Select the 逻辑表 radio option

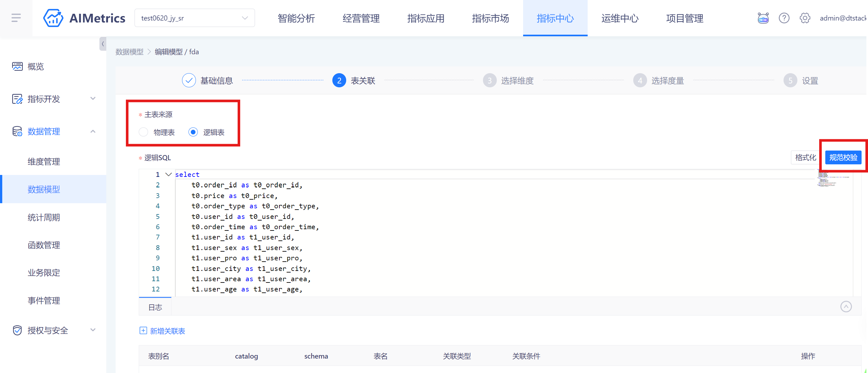193,132
